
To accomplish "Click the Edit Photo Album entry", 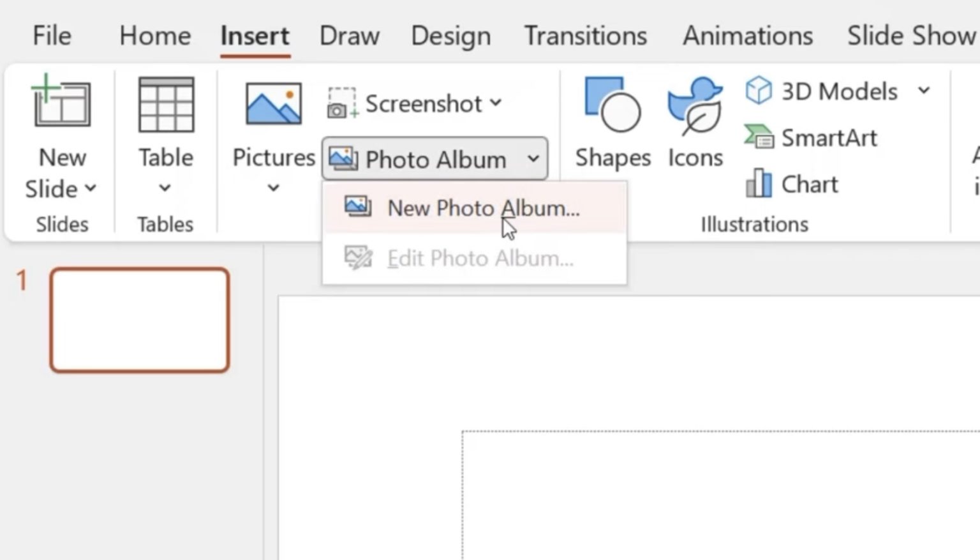I will pos(480,258).
